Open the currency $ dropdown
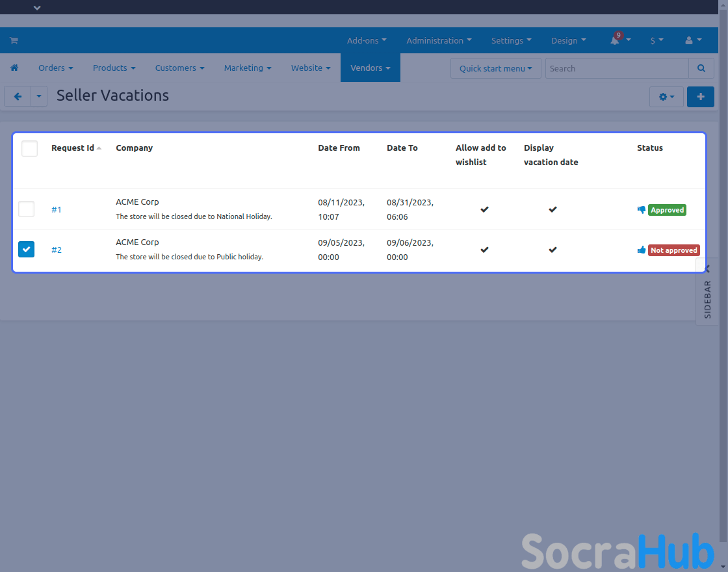This screenshot has width=728, height=572. coord(656,40)
